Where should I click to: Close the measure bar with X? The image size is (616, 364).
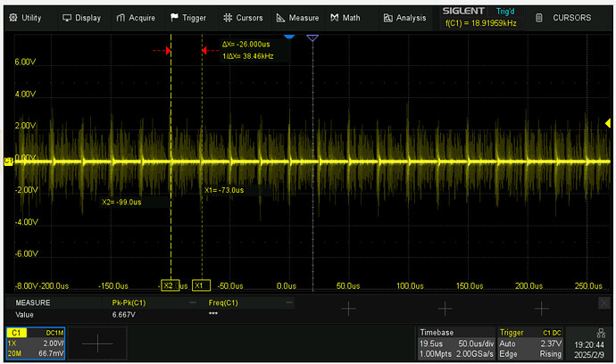pos(604,302)
